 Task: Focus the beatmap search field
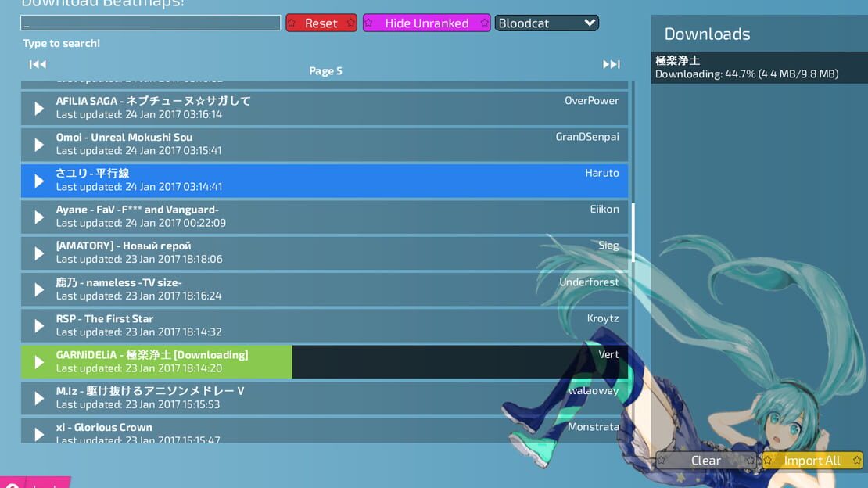coord(151,23)
